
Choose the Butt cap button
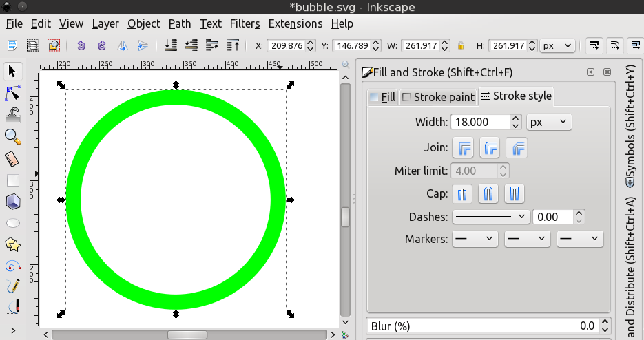click(x=462, y=193)
